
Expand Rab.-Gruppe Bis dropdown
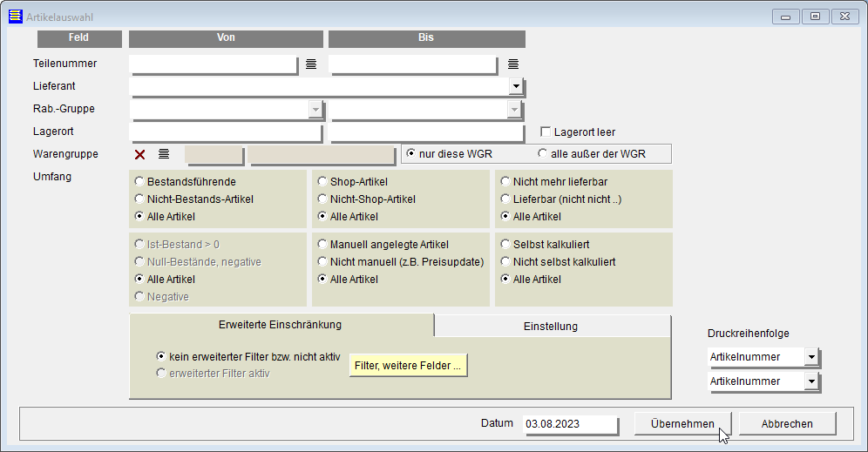[x=514, y=110]
